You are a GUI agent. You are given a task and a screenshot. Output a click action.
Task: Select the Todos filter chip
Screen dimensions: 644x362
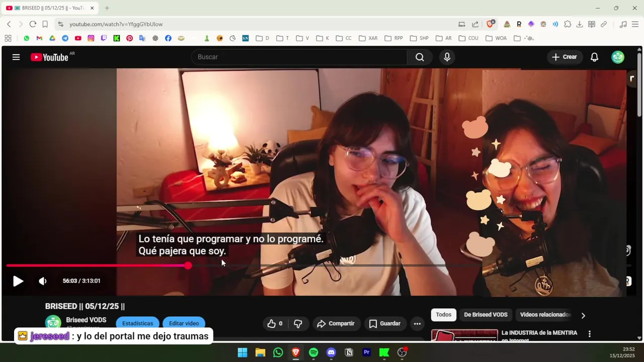pos(443,315)
